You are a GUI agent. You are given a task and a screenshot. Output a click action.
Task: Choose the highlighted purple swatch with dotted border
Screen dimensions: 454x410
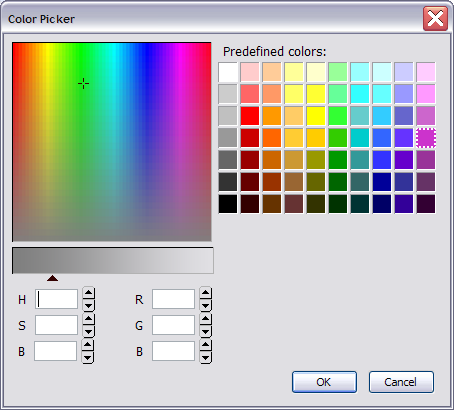coord(426,138)
